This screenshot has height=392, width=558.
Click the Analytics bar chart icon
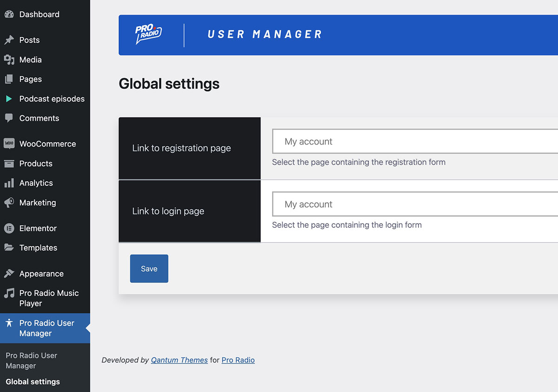[9, 183]
